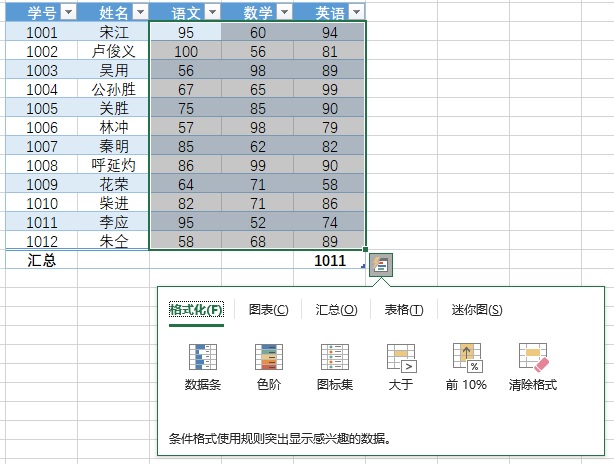Select student ID cell 1005
The image size is (614, 464).
coord(42,108)
